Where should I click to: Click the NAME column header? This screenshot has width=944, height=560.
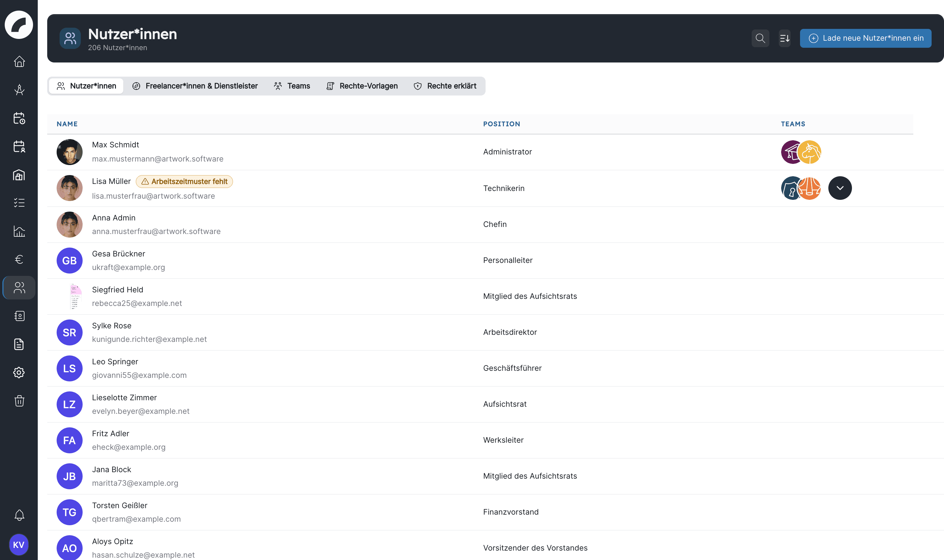pyautogui.click(x=67, y=124)
